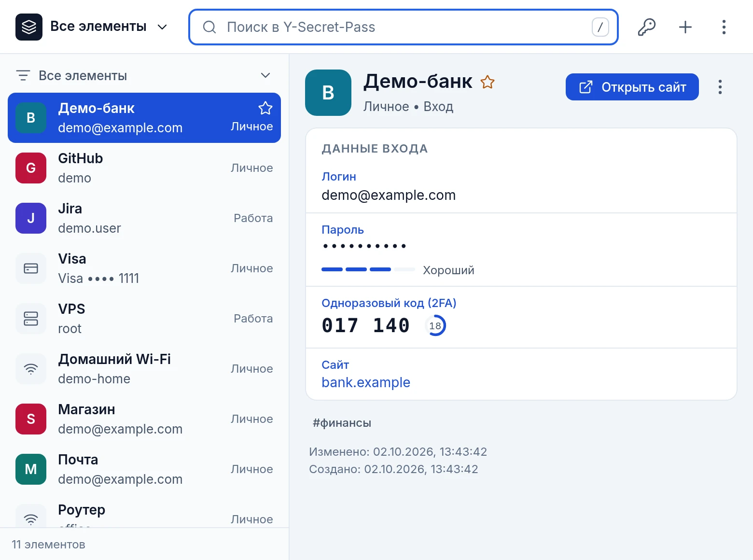Click the Хороший strength label
This screenshot has height=560, width=753.
pos(449,270)
